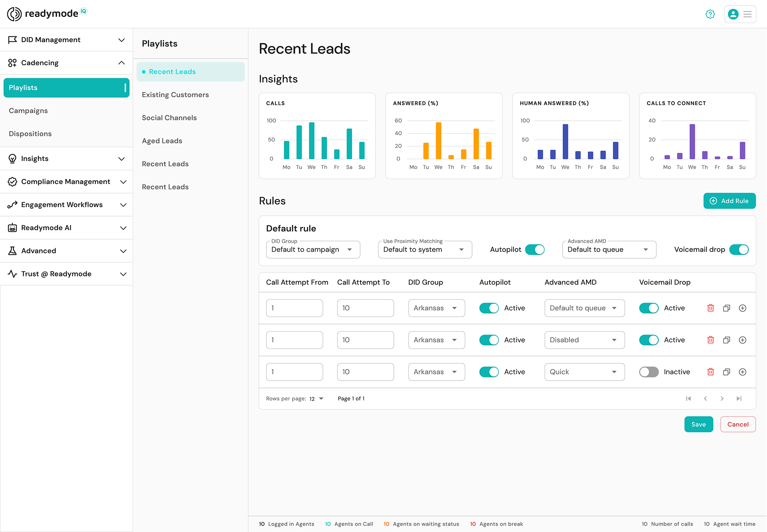This screenshot has width=767, height=532.
Task: Click the help question mark icon
Action: click(x=710, y=14)
